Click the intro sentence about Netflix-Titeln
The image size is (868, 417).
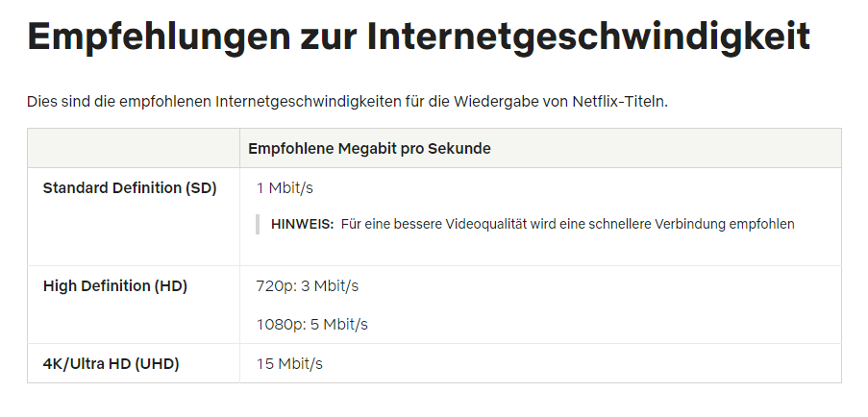pos(348,102)
